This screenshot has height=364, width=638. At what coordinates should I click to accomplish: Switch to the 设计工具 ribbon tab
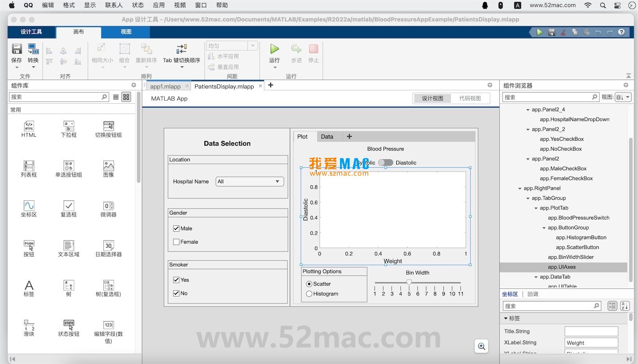(31, 32)
